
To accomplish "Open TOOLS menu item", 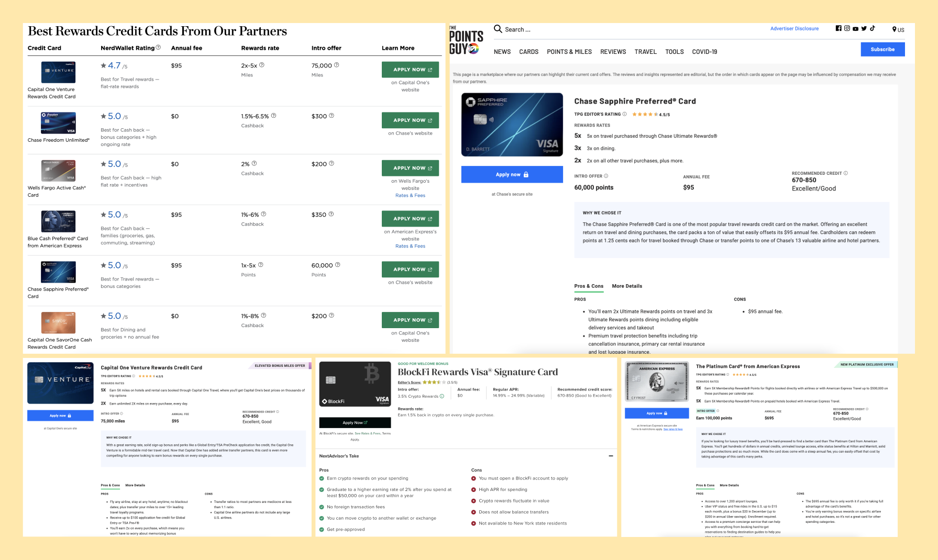I will [675, 52].
